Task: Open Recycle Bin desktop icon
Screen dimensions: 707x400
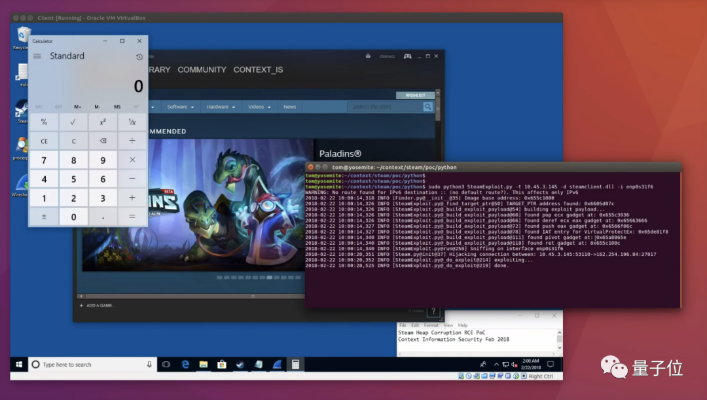Action: [19, 37]
